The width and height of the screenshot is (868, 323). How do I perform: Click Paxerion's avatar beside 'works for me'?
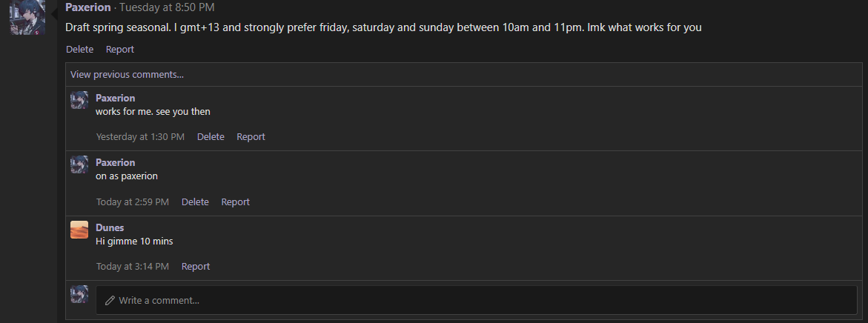(x=79, y=100)
